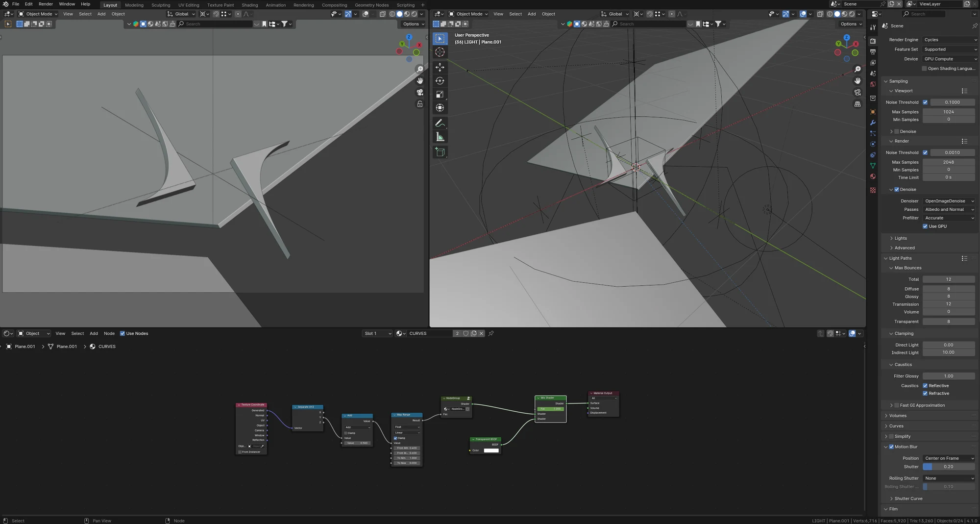Pin the CURVES material in node editor
980x524 pixels.
(x=491, y=333)
